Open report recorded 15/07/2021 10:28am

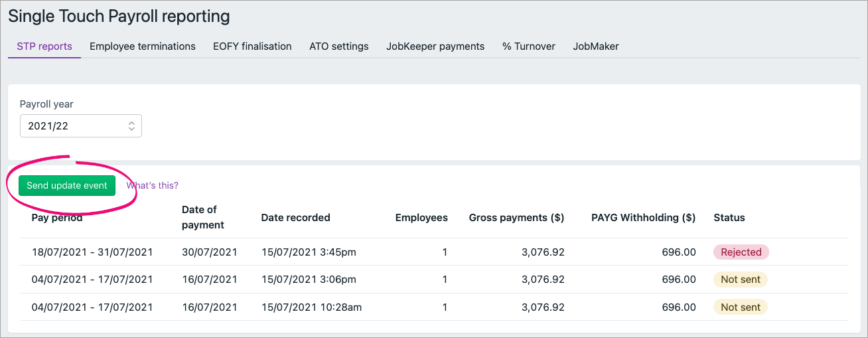(311, 307)
